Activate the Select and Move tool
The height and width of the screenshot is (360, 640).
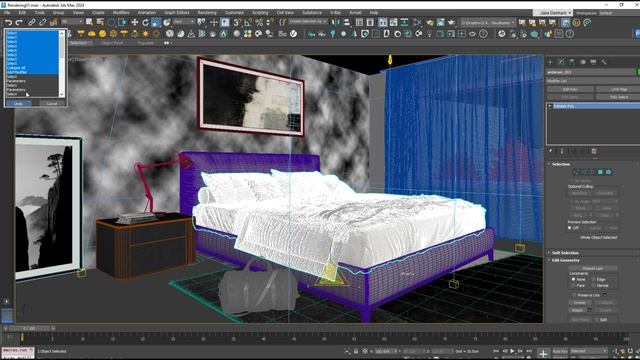tap(134, 22)
